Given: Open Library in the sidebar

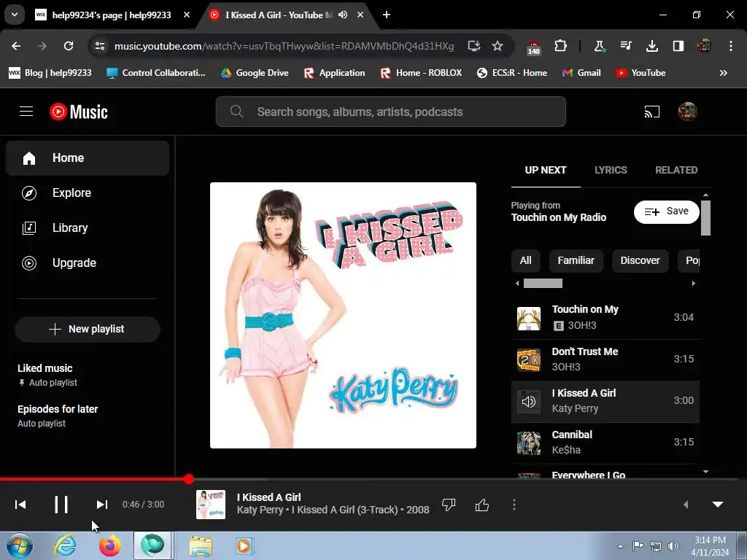Looking at the screenshot, I should (88, 227).
